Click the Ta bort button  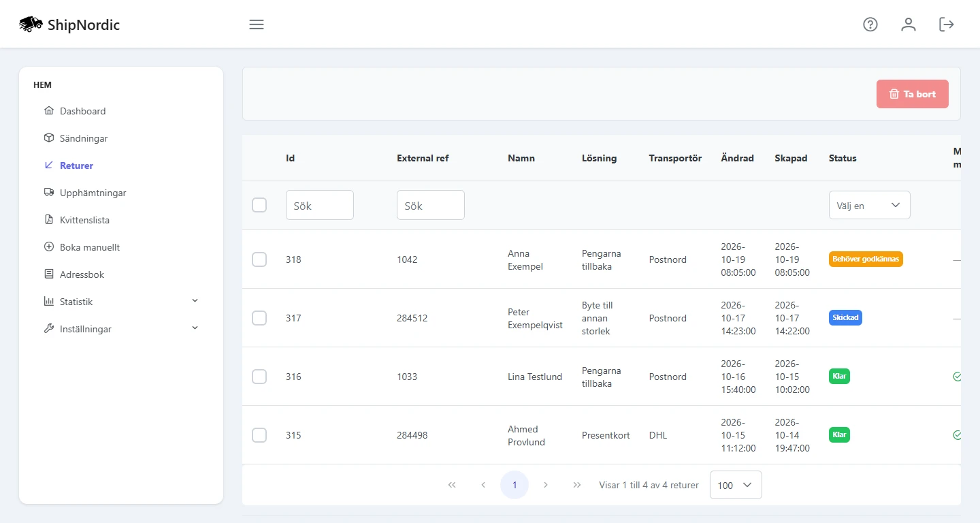[913, 94]
